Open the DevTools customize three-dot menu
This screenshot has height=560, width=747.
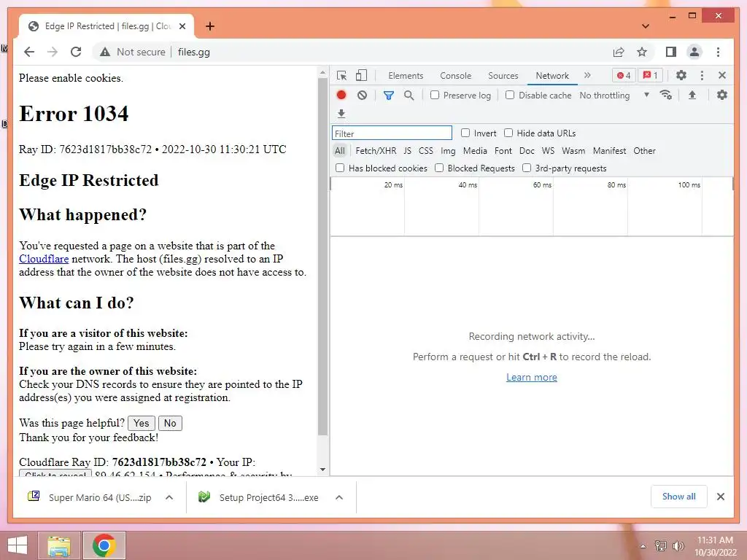pyautogui.click(x=702, y=75)
